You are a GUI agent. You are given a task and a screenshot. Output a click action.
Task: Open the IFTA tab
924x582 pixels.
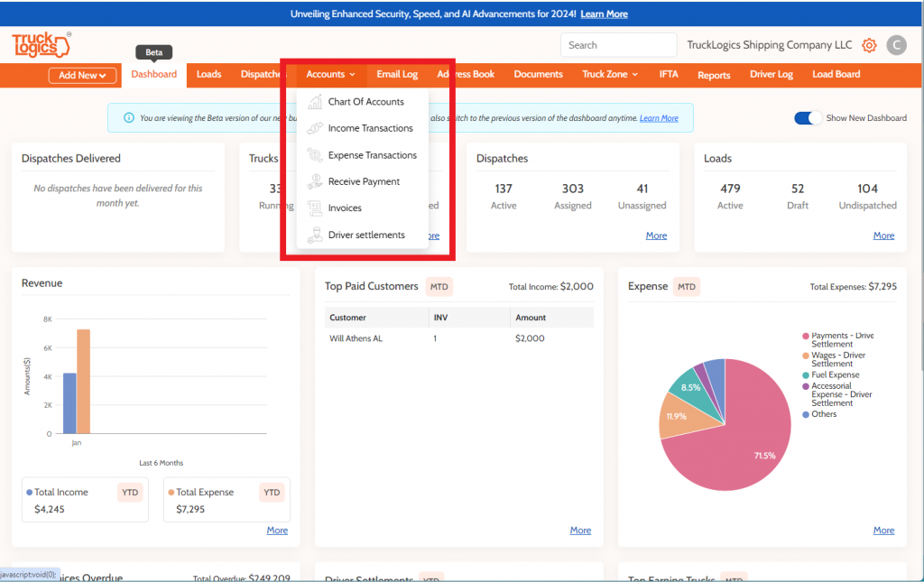point(669,74)
